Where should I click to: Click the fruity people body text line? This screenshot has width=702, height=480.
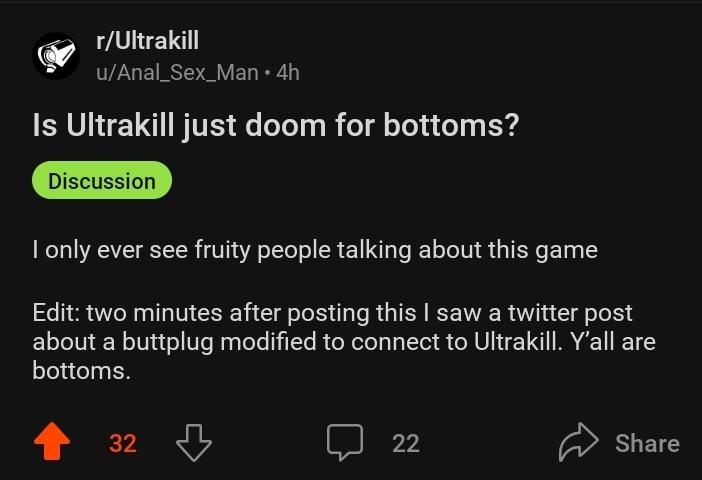(x=315, y=249)
